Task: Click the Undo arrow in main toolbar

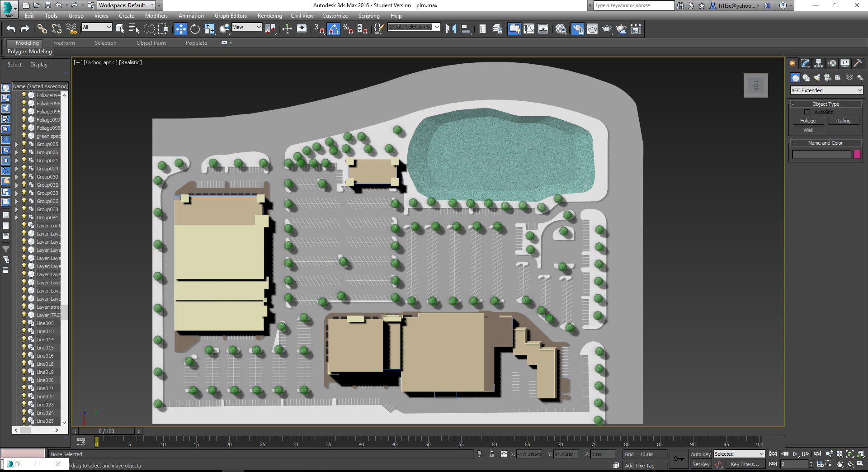Action: click(x=11, y=29)
